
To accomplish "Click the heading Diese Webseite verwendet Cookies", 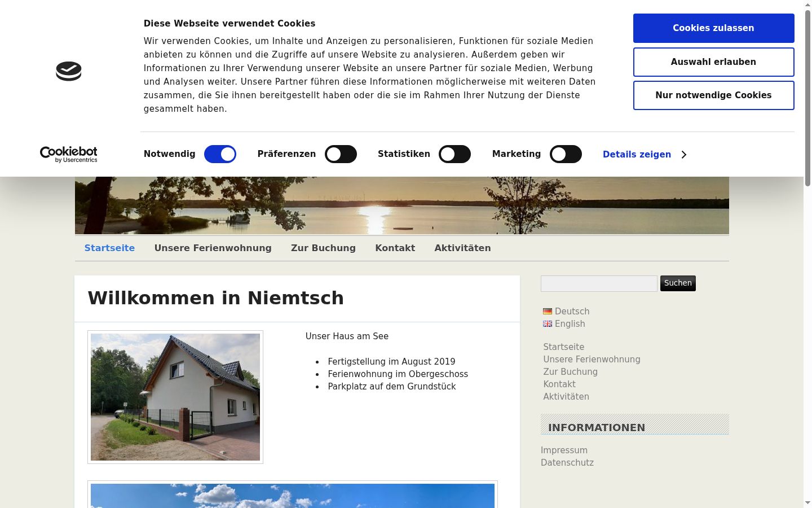I will [x=230, y=23].
